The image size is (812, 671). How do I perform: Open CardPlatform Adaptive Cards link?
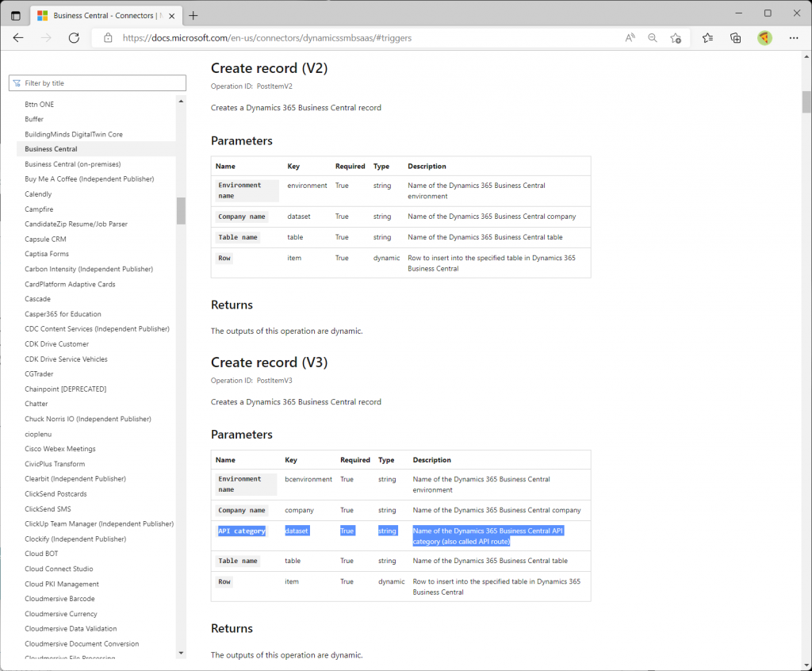point(70,284)
